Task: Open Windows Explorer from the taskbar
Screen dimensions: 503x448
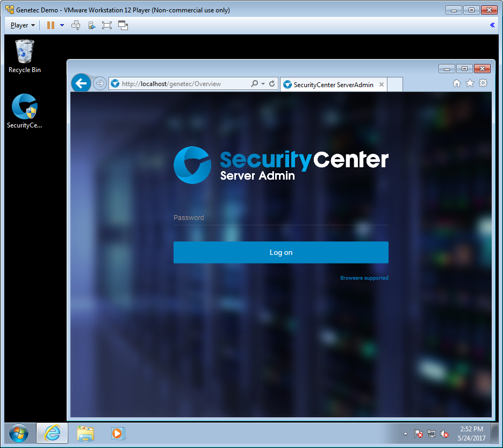Action: click(x=85, y=433)
